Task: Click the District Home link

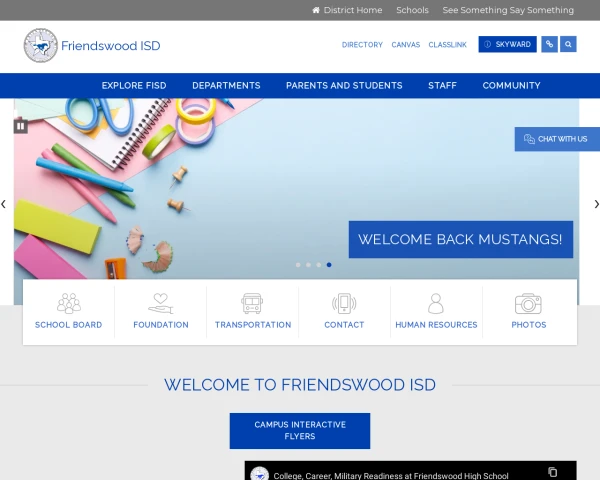Action: point(353,10)
